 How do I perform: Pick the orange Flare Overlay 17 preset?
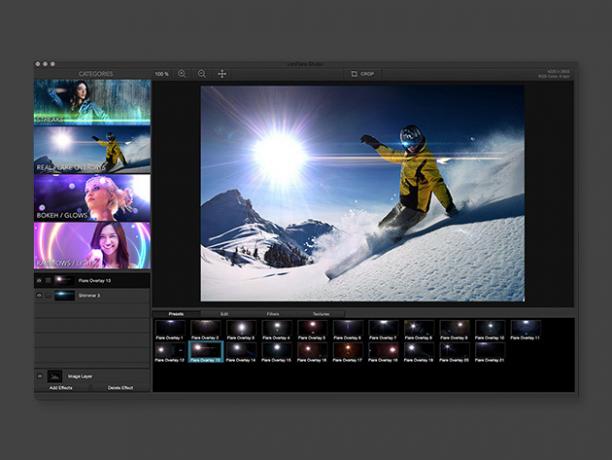pyautogui.click(x=347, y=352)
